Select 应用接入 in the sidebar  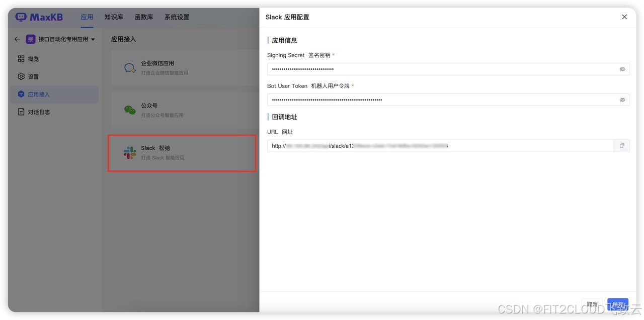tap(54, 94)
